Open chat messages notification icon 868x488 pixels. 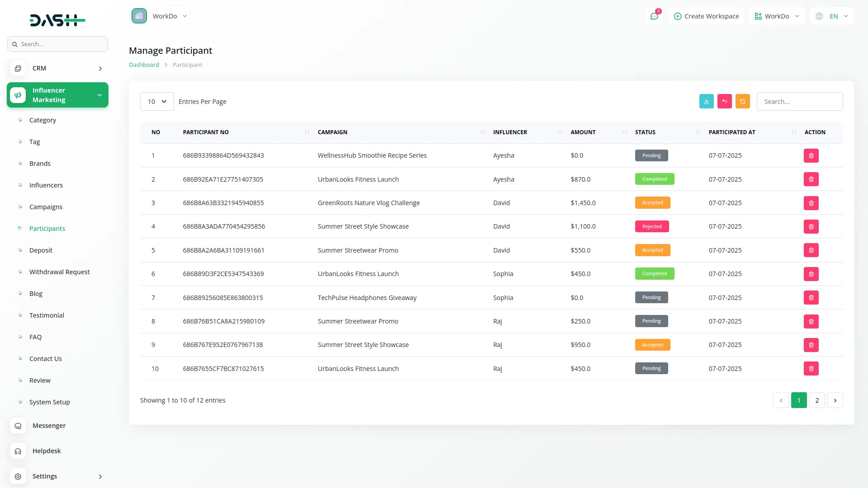click(x=654, y=16)
